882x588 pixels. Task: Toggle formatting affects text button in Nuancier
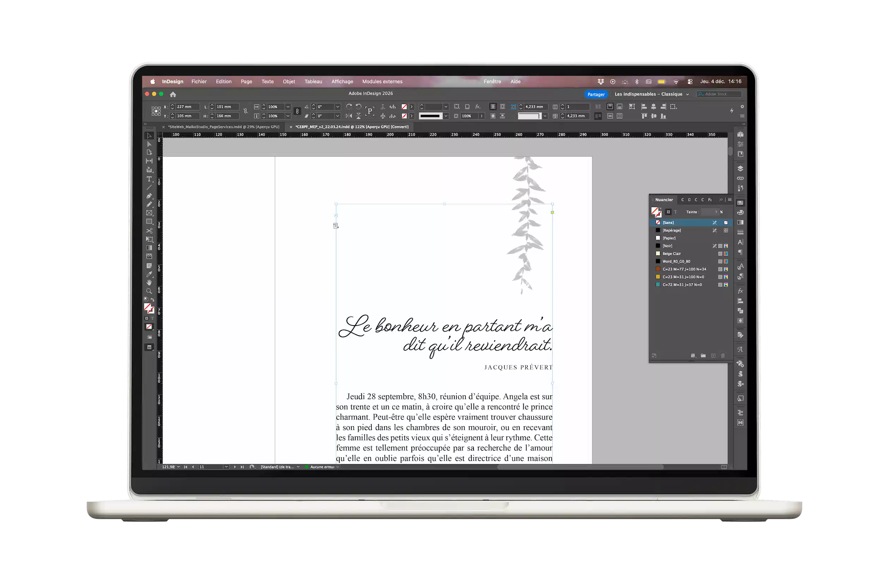(675, 212)
